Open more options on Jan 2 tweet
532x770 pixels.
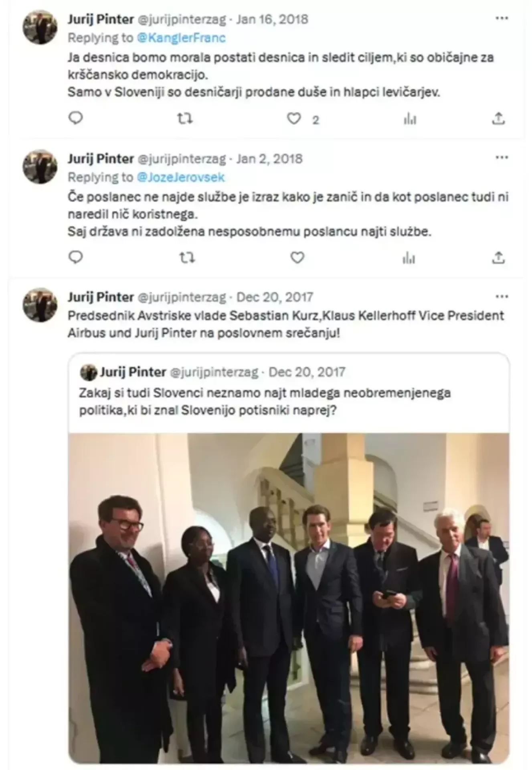click(502, 158)
